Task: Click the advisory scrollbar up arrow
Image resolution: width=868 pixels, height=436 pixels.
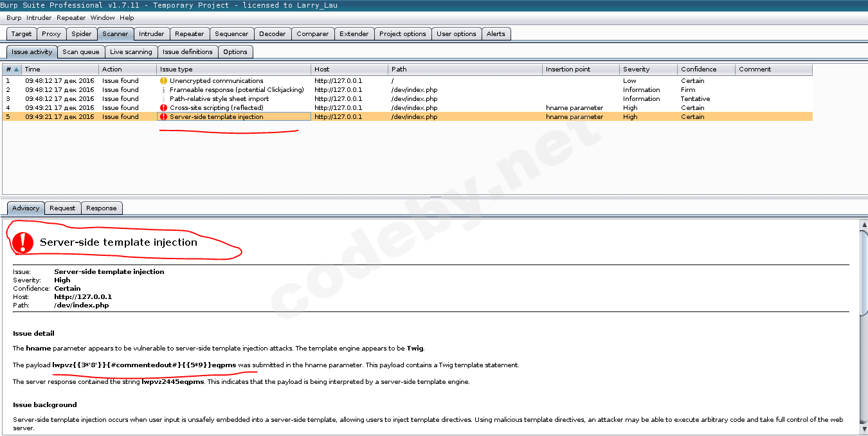Action: (863, 224)
